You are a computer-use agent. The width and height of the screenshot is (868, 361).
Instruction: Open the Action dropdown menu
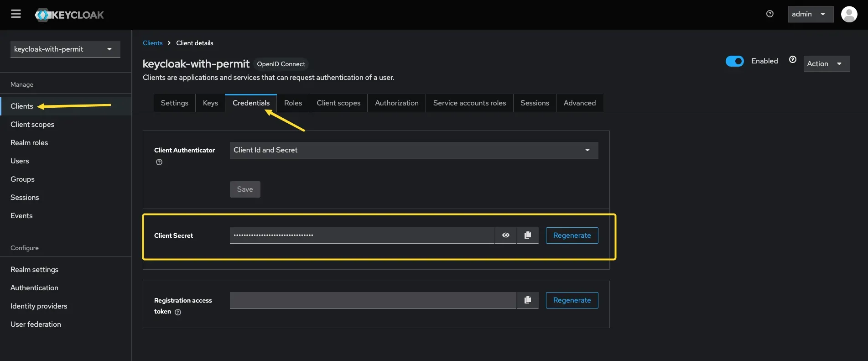(826, 64)
